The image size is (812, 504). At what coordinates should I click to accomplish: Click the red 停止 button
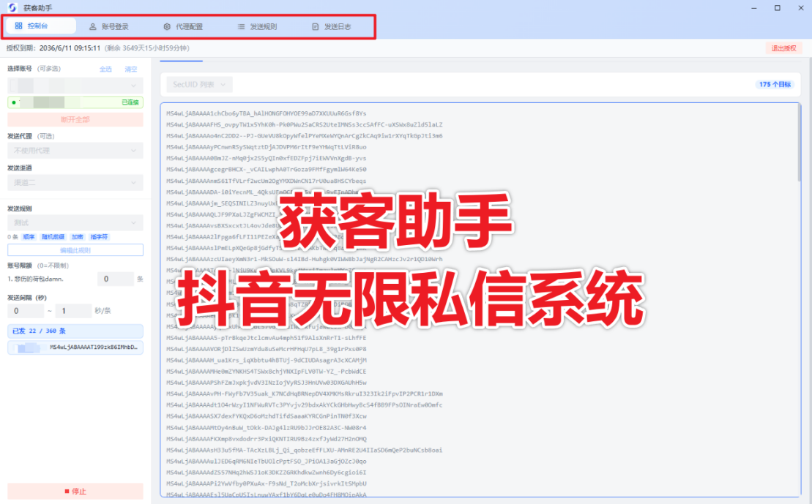click(x=75, y=491)
